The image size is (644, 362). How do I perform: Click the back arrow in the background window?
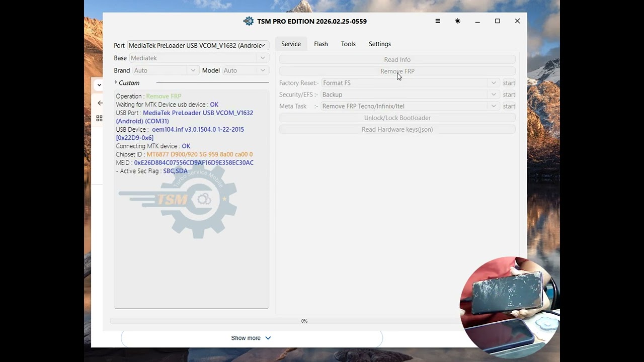pyautogui.click(x=100, y=103)
